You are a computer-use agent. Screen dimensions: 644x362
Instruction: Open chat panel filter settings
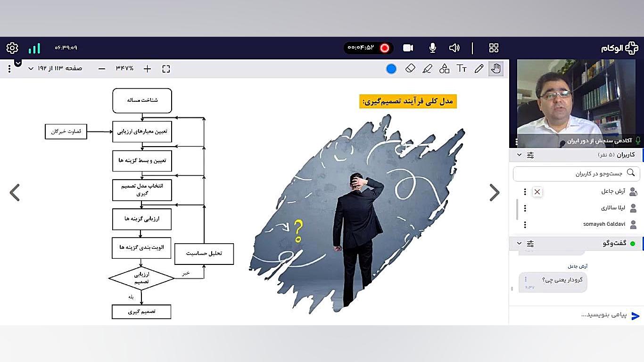tap(530, 243)
